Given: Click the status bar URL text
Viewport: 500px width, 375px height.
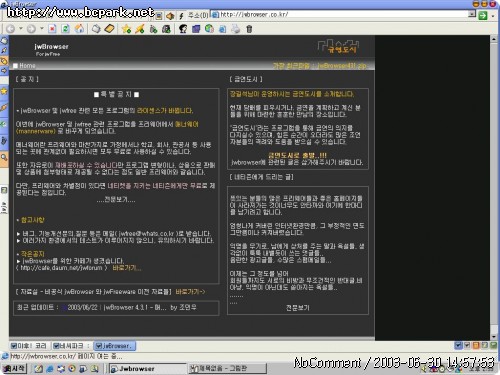Looking at the screenshot, I should pyautogui.click(x=66, y=356).
